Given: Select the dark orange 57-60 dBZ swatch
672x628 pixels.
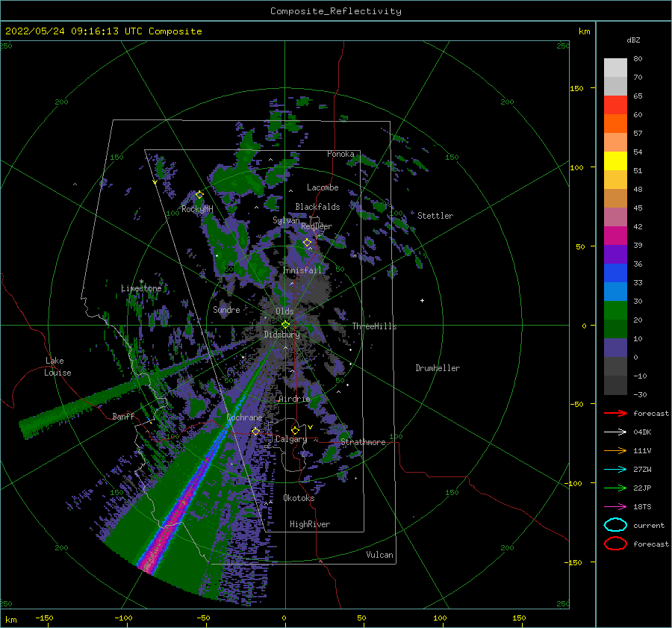Looking at the screenshot, I should click(615, 123).
